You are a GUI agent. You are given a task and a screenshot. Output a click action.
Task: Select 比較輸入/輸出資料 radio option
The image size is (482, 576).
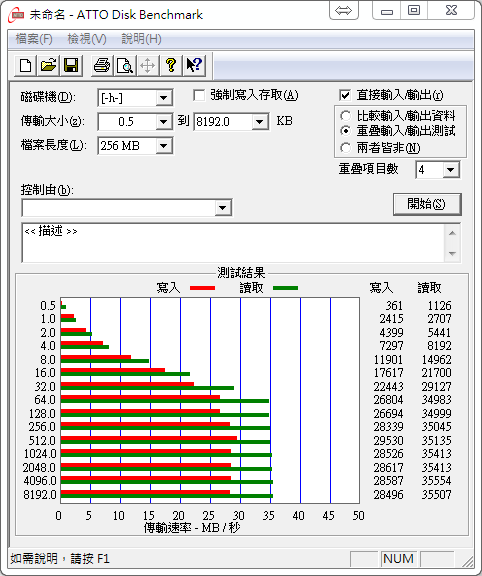[345, 116]
